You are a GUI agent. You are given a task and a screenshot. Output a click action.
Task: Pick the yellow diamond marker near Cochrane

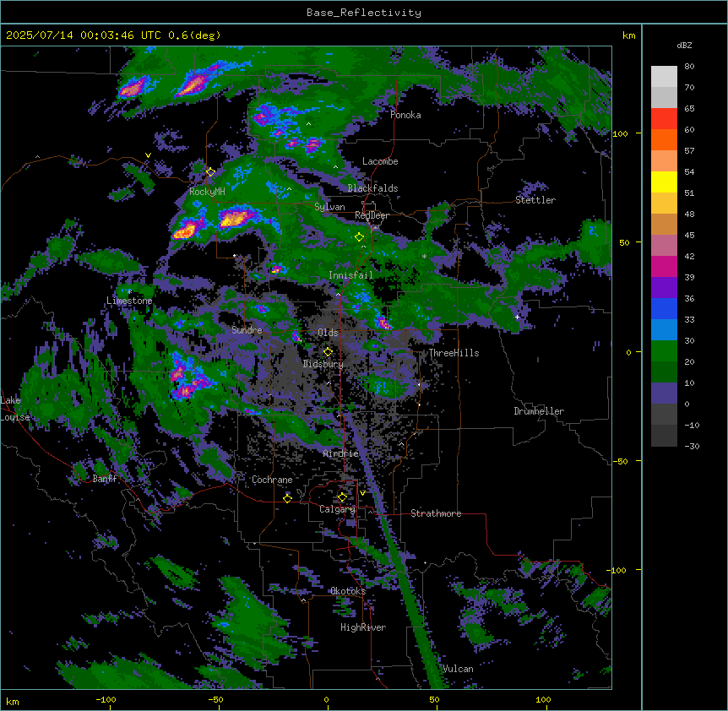(x=287, y=499)
